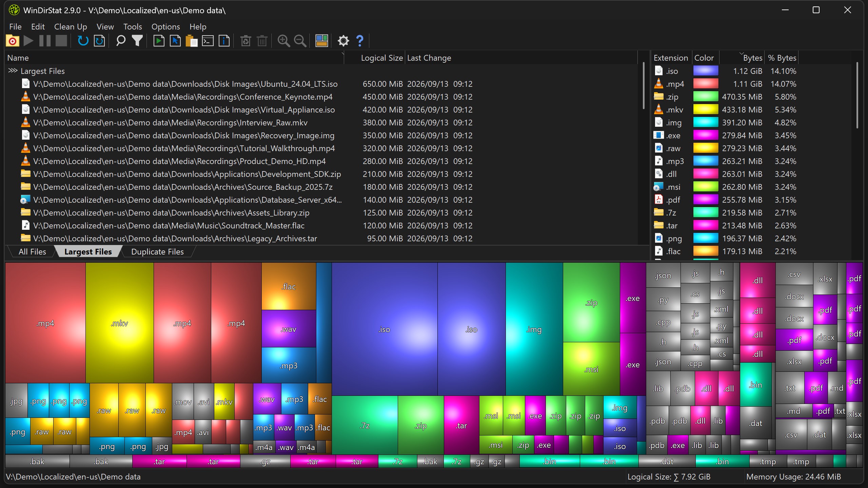Viewport: 868px width, 488px height.
Task: Click the file list vertical scrollbar
Action: [644, 85]
